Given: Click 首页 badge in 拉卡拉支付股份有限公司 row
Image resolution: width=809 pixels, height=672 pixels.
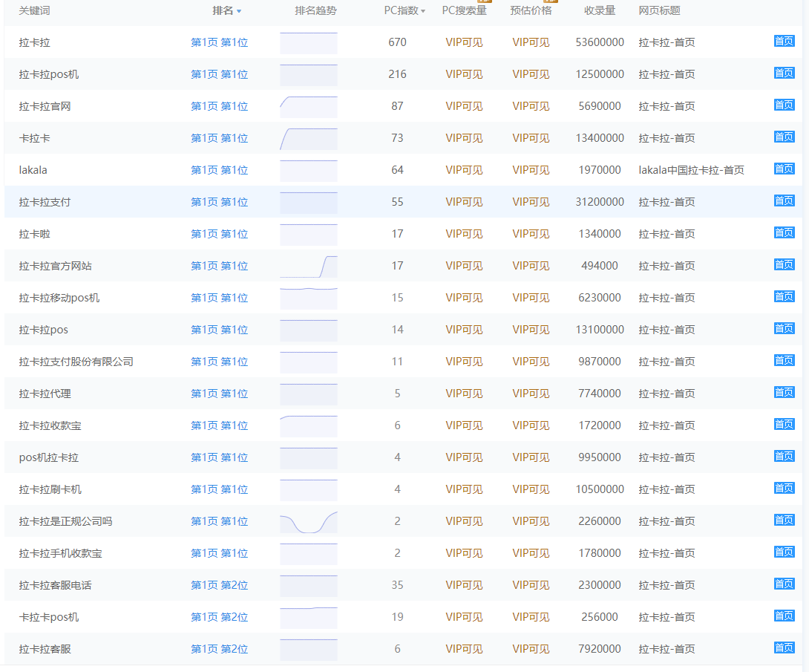Looking at the screenshot, I should tap(784, 361).
